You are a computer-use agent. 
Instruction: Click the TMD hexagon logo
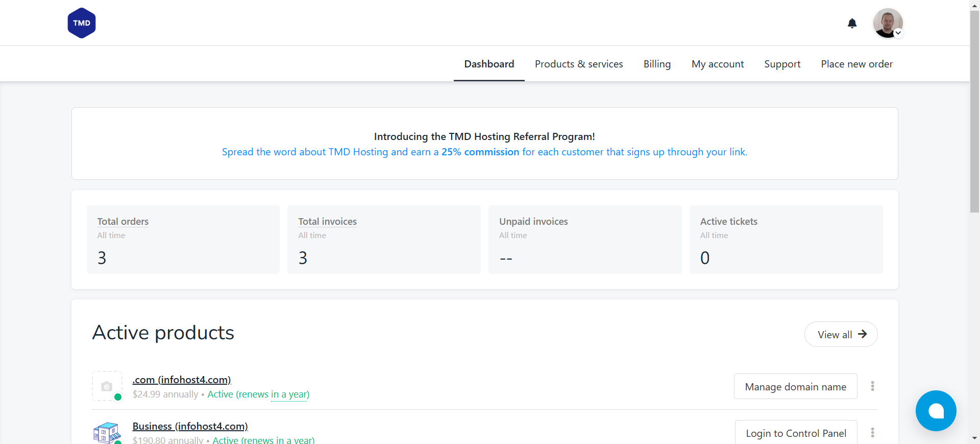[x=82, y=23]
